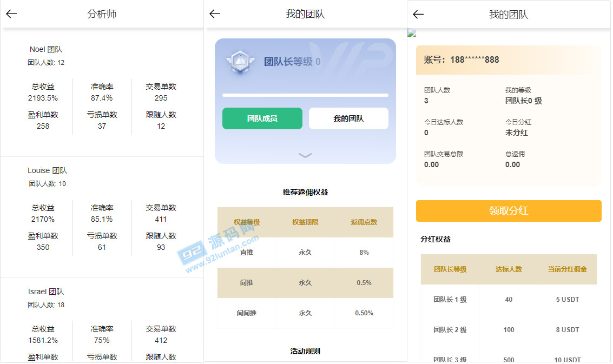This screenshot has height=364, width=613.
Task: Click the 团队长等级 badge icon
Action: (238, 62)
